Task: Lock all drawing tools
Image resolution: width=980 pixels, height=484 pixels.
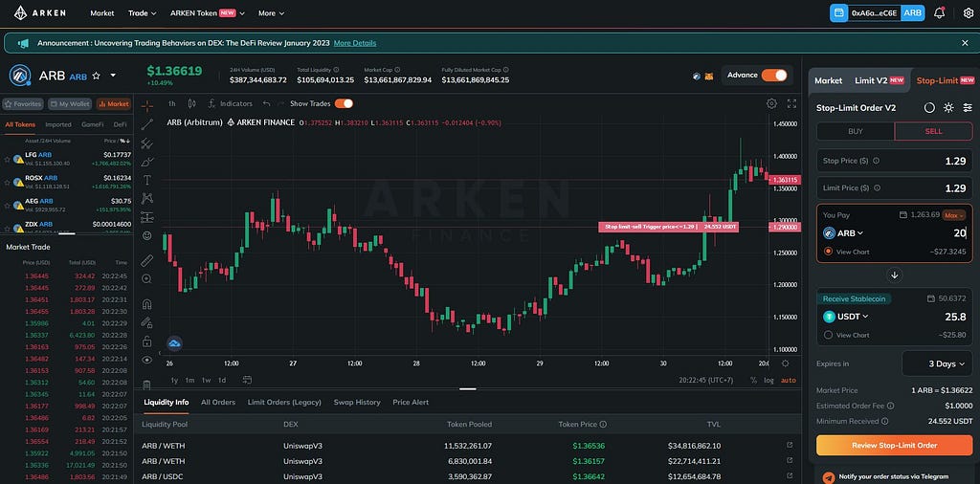Action: tap(146, 341)
